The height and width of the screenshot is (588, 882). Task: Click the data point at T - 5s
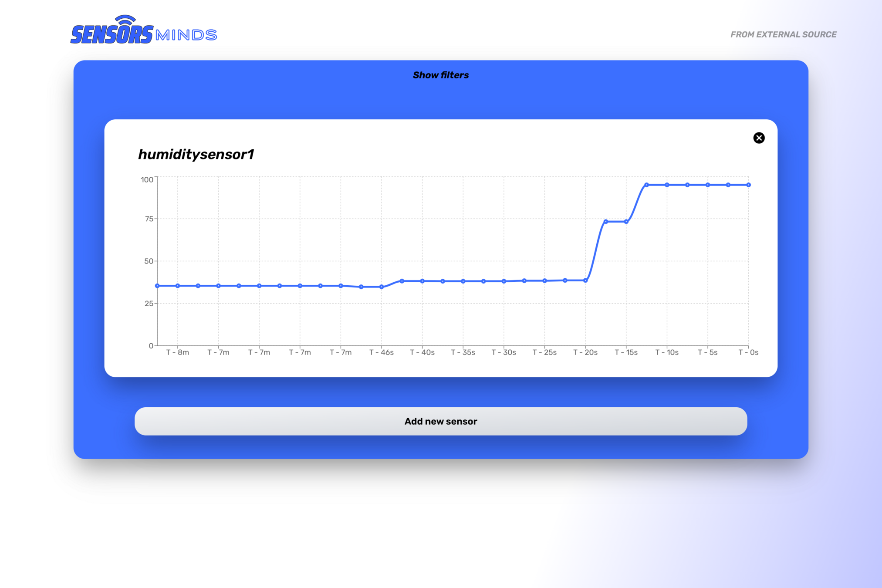(x=708, y=185)
